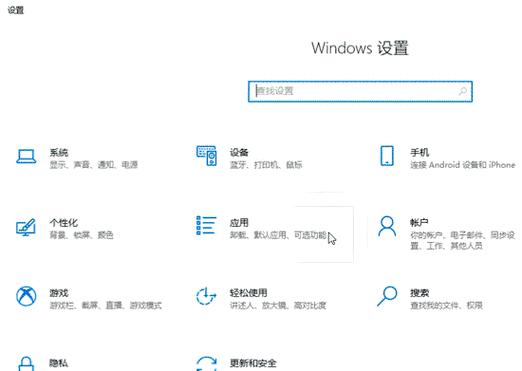Screen dimensions: 522x371
Task: Open 手机 by its title text
Action: 419,153
